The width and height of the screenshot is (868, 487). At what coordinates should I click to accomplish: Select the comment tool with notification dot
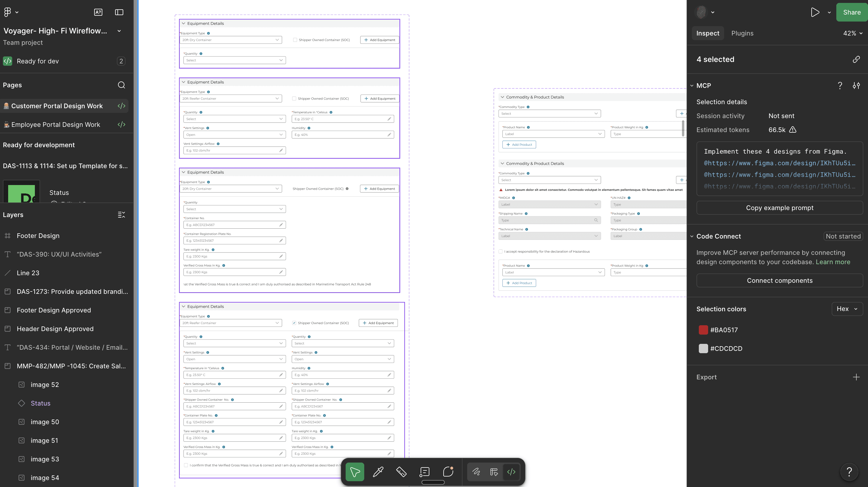click(448, 472)
